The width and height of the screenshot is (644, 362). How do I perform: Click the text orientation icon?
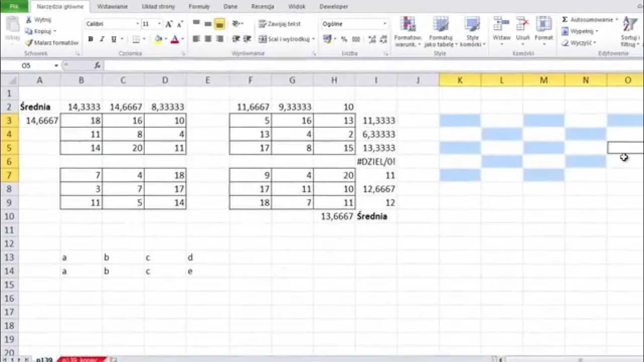click(x=235, y=24)
